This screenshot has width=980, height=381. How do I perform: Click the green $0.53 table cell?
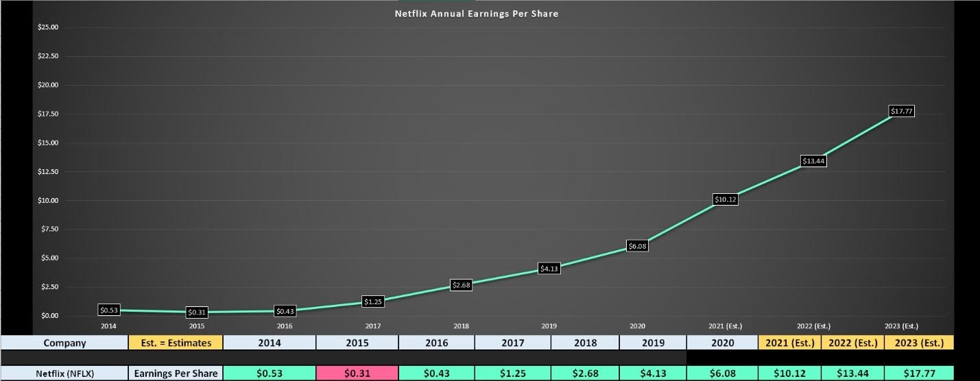point(270,373)
